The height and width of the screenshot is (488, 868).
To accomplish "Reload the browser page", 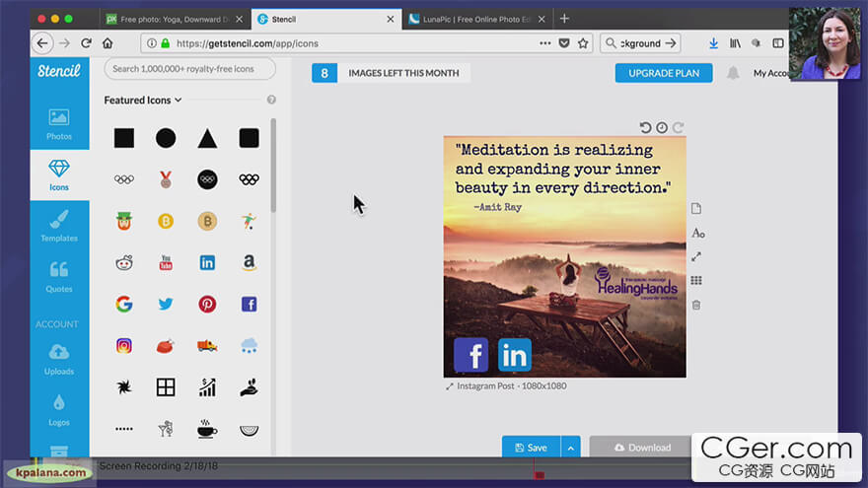I will click(x=86, y=43).
